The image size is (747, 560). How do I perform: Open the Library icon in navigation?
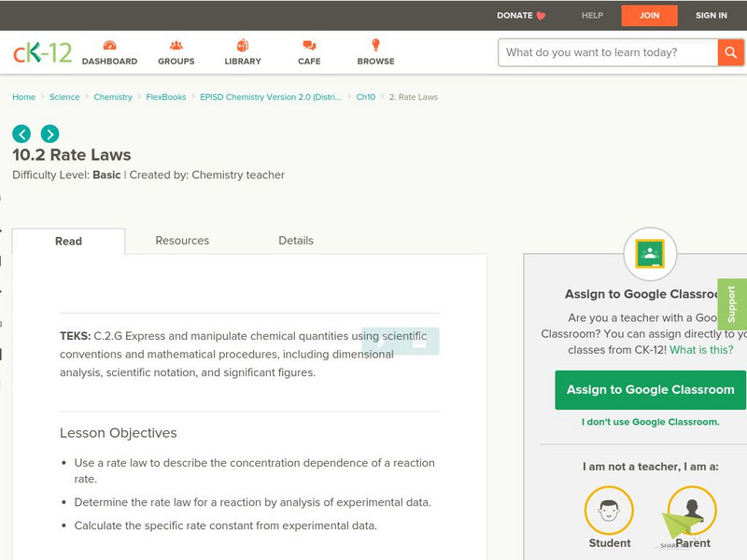(x=243, y=46)
